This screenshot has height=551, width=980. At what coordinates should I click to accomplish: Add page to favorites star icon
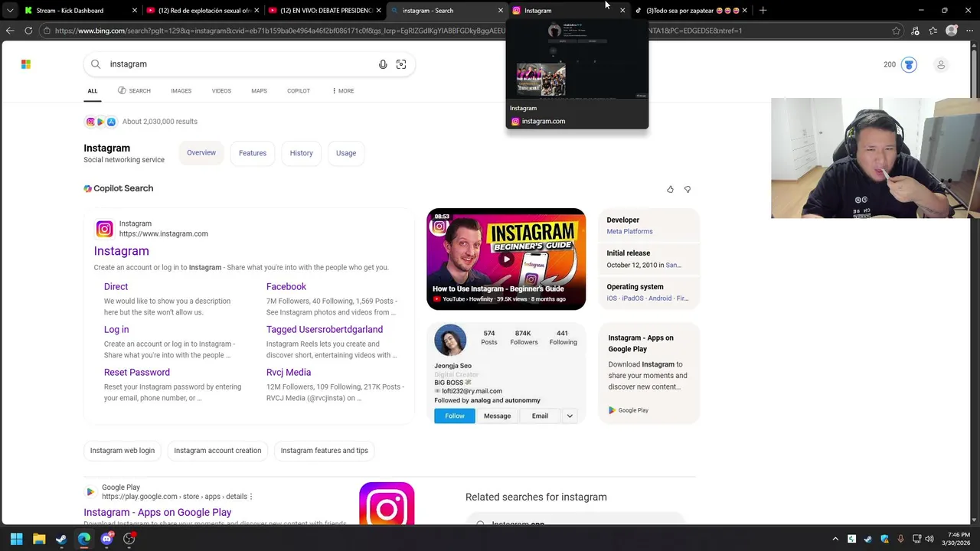pyautogui.click(x=896, y=31)
